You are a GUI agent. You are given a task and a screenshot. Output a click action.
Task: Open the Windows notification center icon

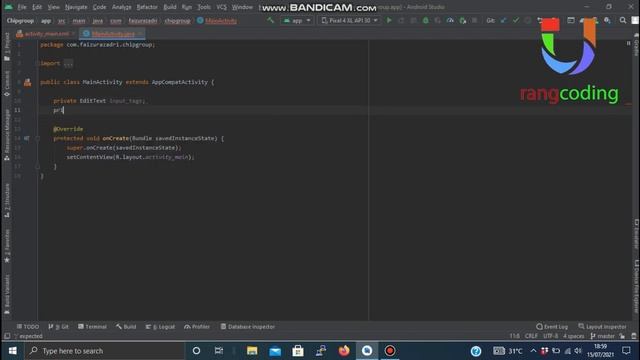click(627, 351)
